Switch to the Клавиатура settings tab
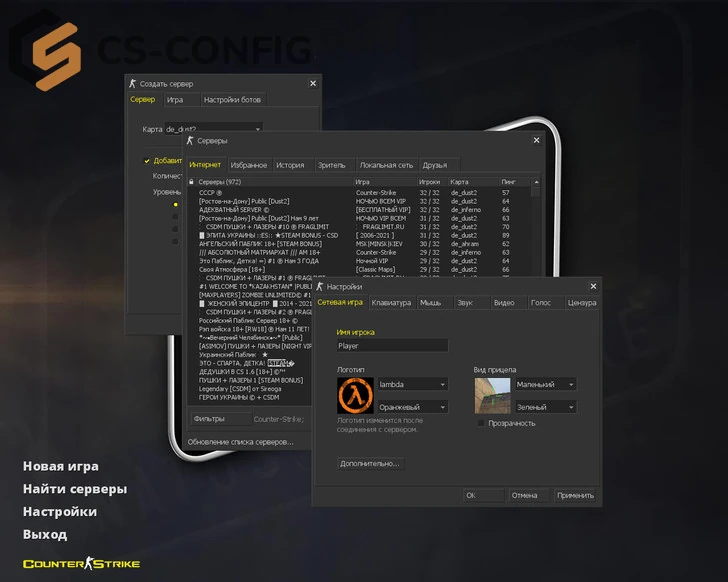 [x=390, y=302]
